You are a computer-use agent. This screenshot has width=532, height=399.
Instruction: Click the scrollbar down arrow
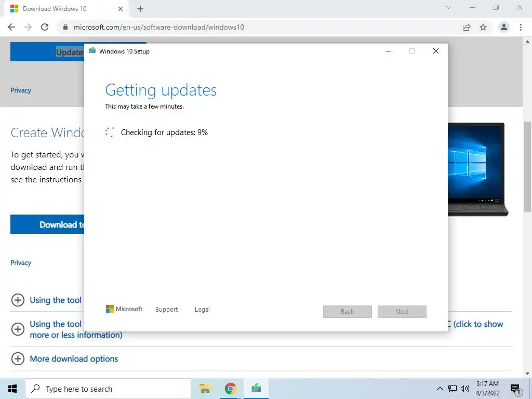pyautogui.click(x=528, y=374)
